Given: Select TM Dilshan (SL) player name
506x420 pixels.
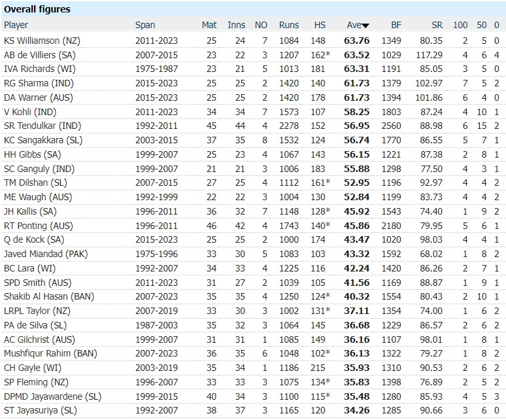Looking at the screenshot, I should [x=35, y=183].
